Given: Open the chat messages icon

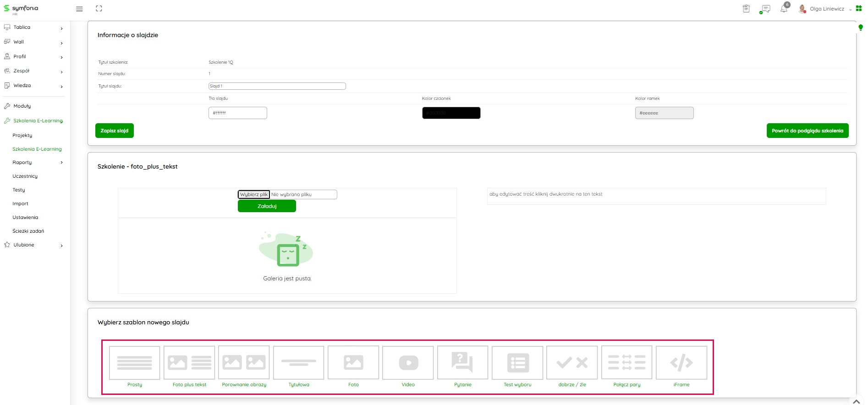Looking at the screenshot, I should (x=765, y=9).
